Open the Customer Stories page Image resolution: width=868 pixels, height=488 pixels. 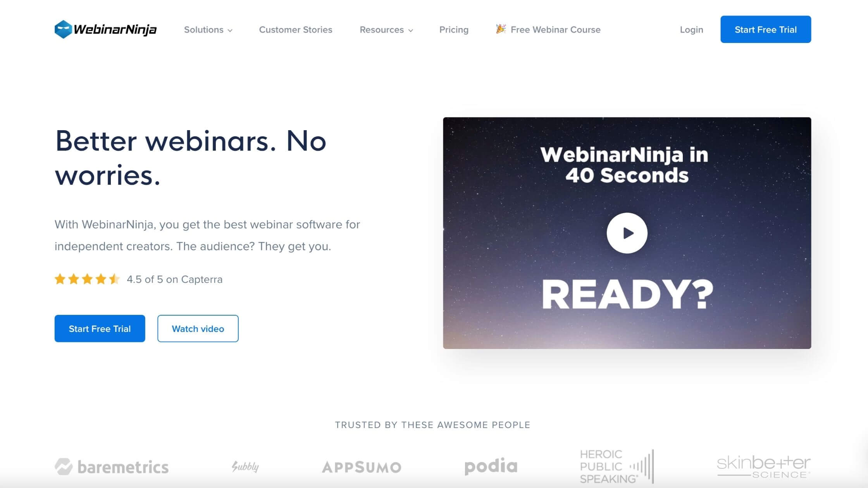(x=296, y=30)
